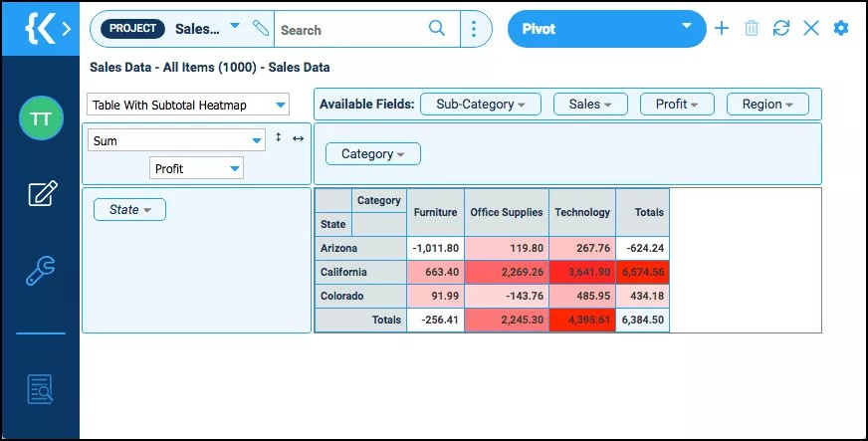Open the Sum aggregator dropdown
This screenshot has width=868, height=441.
[176, 140]
